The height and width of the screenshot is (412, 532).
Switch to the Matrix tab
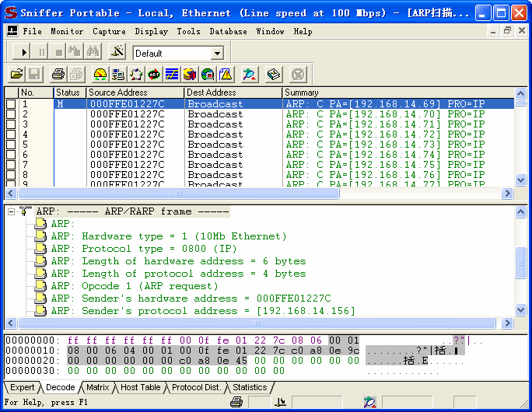98,387
